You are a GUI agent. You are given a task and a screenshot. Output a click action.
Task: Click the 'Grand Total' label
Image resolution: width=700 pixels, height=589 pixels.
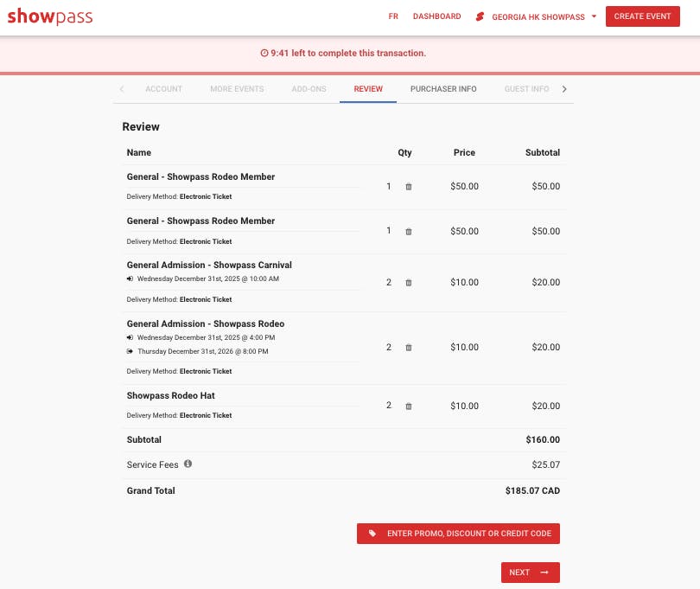click(151, 490)
